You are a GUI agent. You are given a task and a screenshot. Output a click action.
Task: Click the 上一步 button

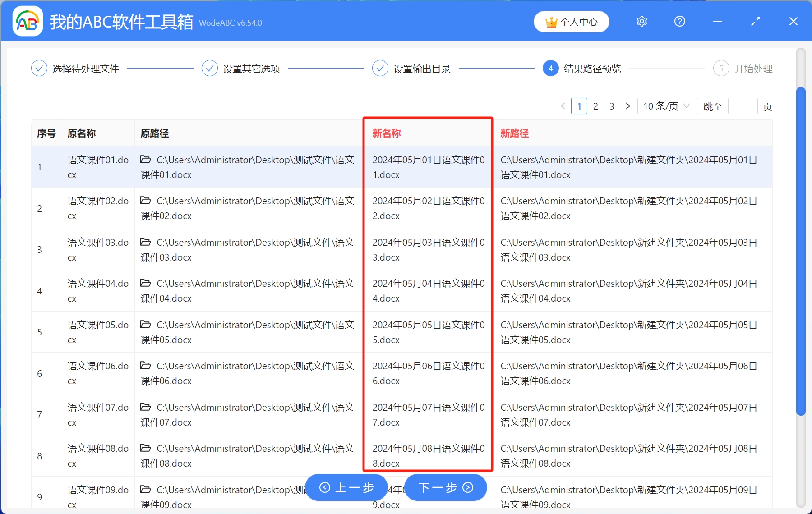(x=346, y=487)
